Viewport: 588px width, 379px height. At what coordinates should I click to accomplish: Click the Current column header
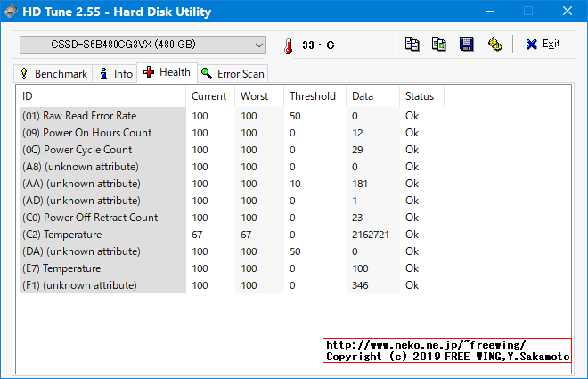point(209,96)
